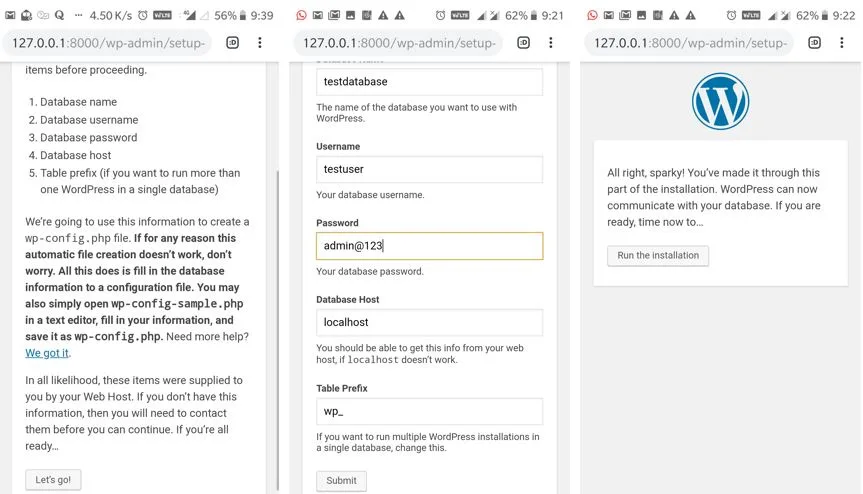Open tab switcher in middle browser
The height and width of the screenshot is (494, 863).
click(x=523, y=43)
